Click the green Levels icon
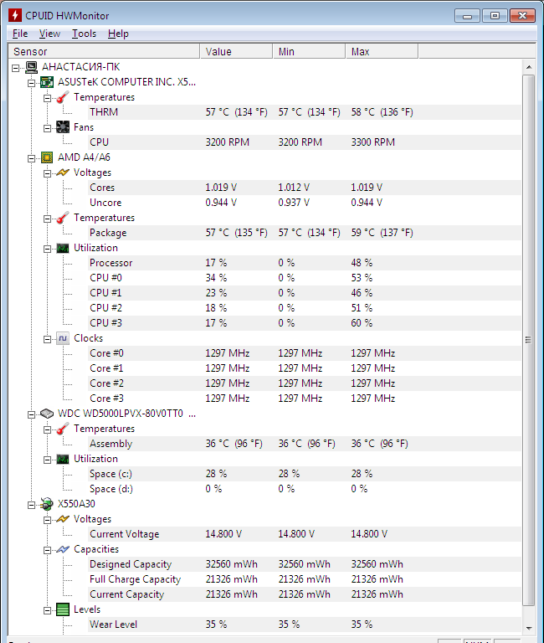 coord(63,609)
